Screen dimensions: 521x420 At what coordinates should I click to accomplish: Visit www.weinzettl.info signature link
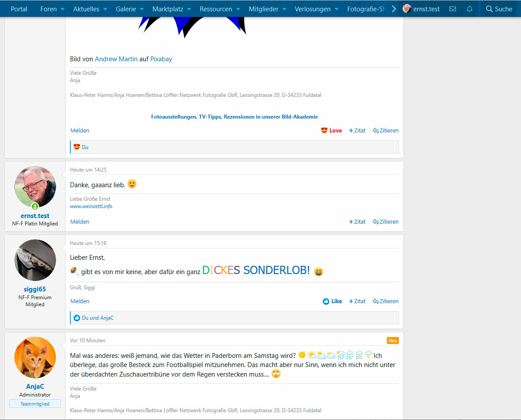(91, 206)
